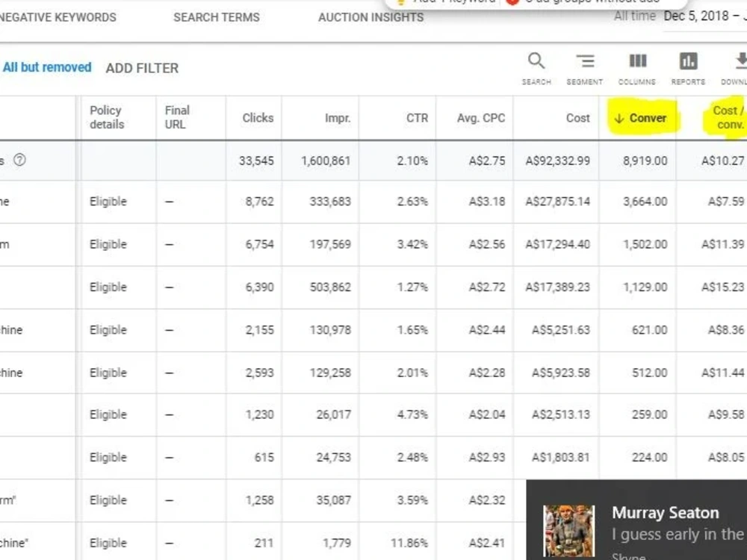The height and width of the screenshot is (560, 747).
Task: Sort by the Cost column header
Action: [577, 118]
